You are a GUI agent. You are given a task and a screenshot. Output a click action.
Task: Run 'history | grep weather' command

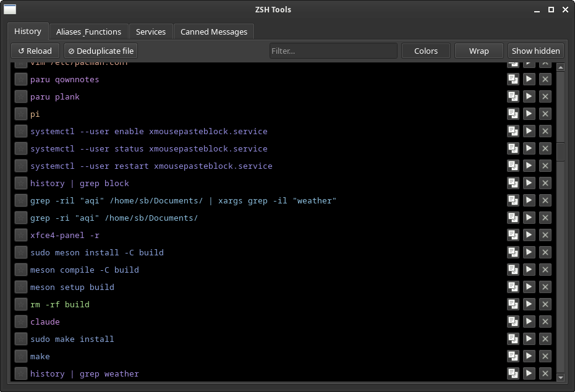pos(529,373)
